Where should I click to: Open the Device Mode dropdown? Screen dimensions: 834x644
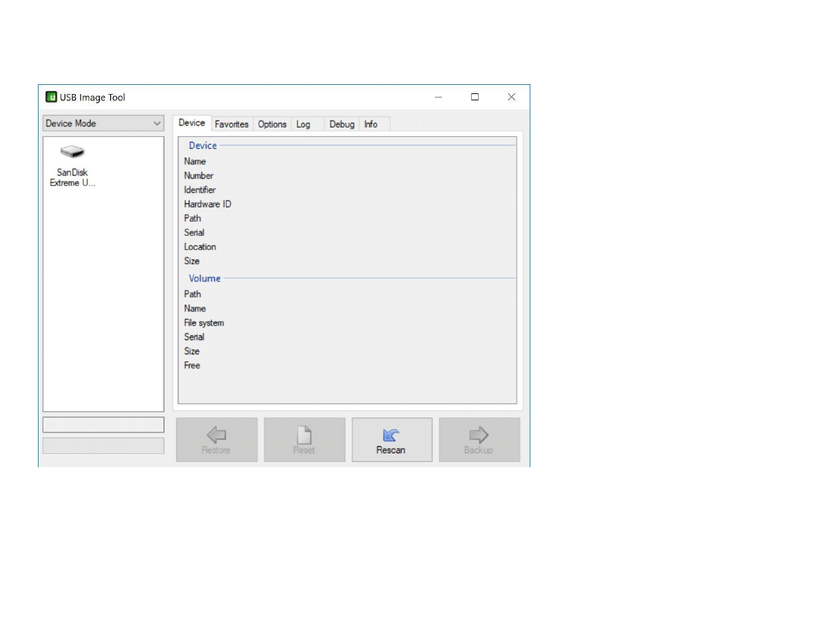(103, 123)
